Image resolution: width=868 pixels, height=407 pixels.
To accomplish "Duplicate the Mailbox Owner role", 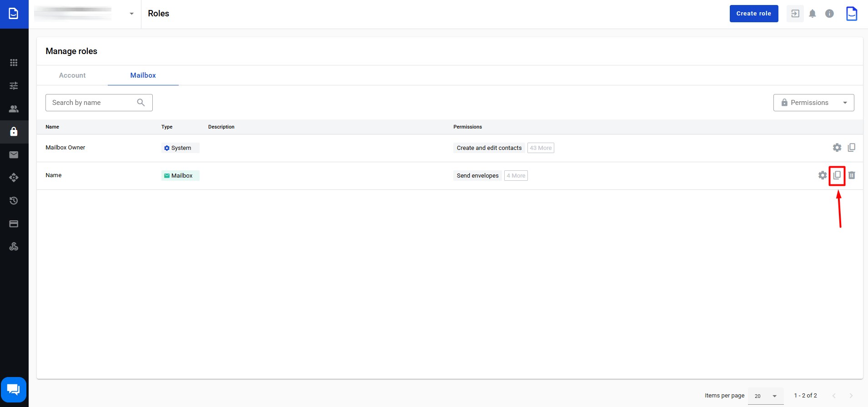I will 852,148.
